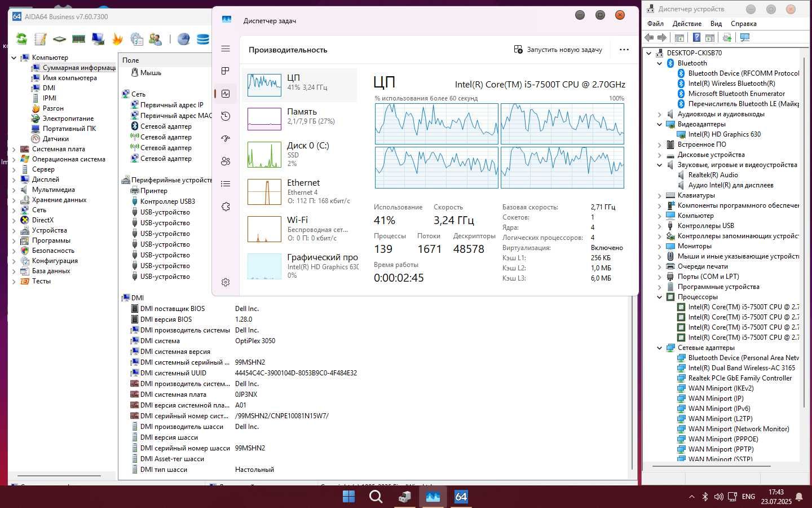
Task: Open the Действие menu in Device Manager
Action: click(x=687, y=24)
